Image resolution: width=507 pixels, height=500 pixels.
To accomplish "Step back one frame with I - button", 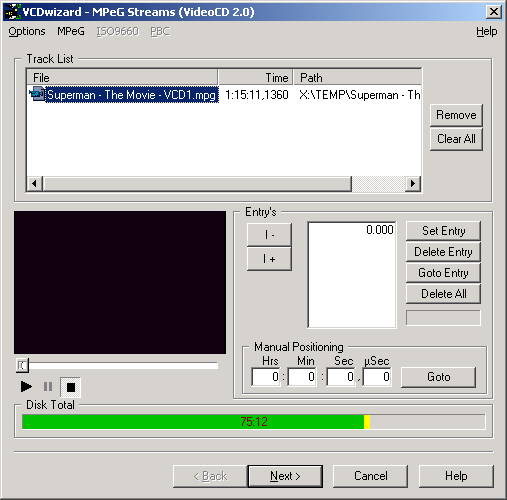I will click(269, 235).
